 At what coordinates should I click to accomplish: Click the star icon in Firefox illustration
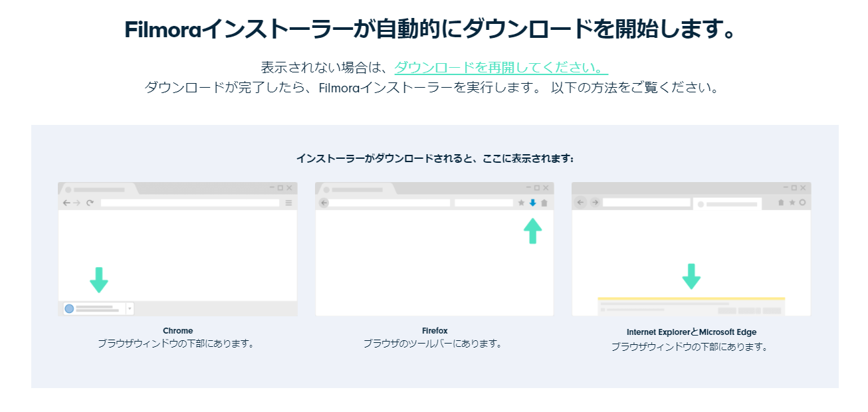point(521,203)
